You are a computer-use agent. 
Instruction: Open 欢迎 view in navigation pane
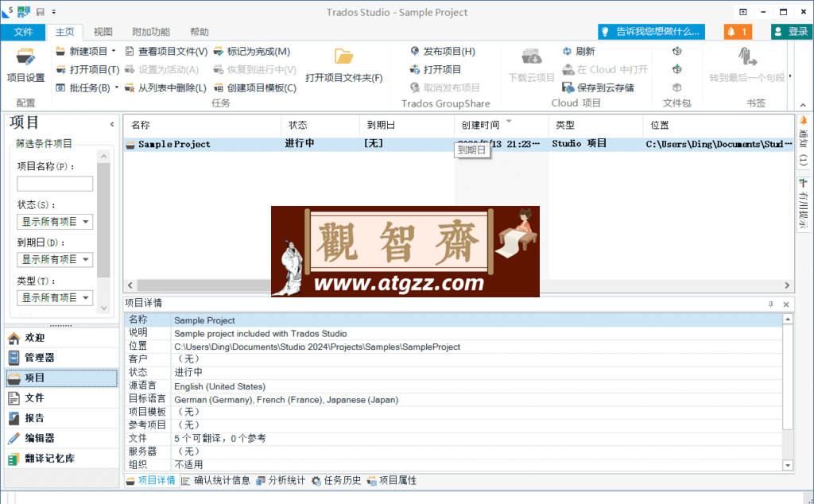pos(62,338)
